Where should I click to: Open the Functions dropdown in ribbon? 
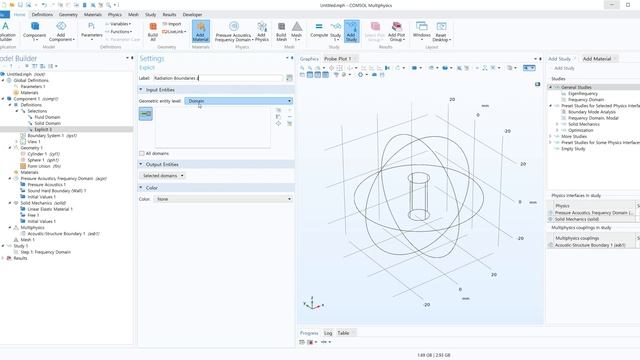pos(119,32)
